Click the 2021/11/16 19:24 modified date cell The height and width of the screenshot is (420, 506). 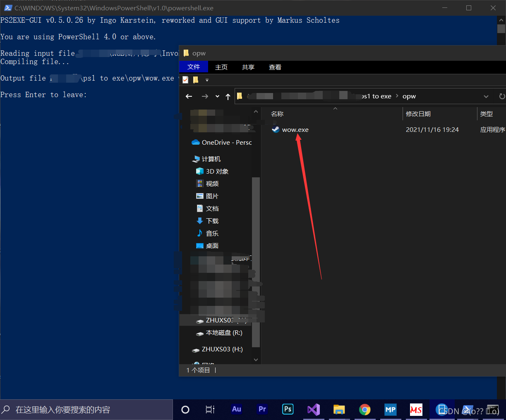pyautogui.click(x=432, y=130)
